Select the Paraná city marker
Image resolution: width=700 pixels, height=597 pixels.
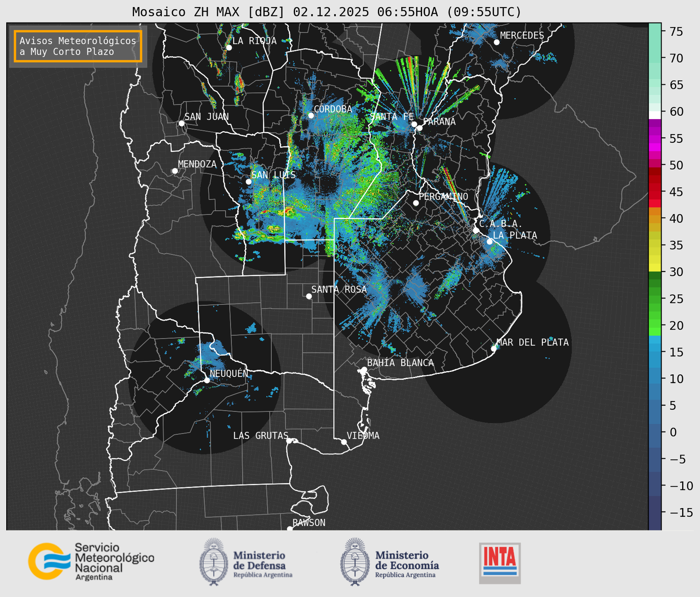(420, 128)
